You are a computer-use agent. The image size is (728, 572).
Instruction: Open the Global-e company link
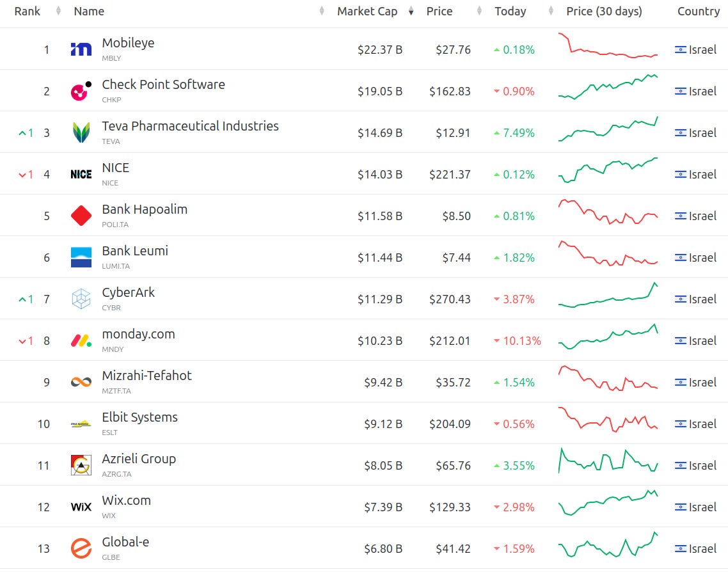pyautogui.click(x=125, y=542)
